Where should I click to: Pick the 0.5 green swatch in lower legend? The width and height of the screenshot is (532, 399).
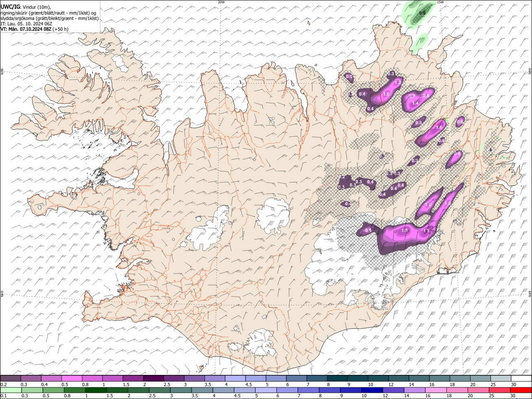coord(53,390)
